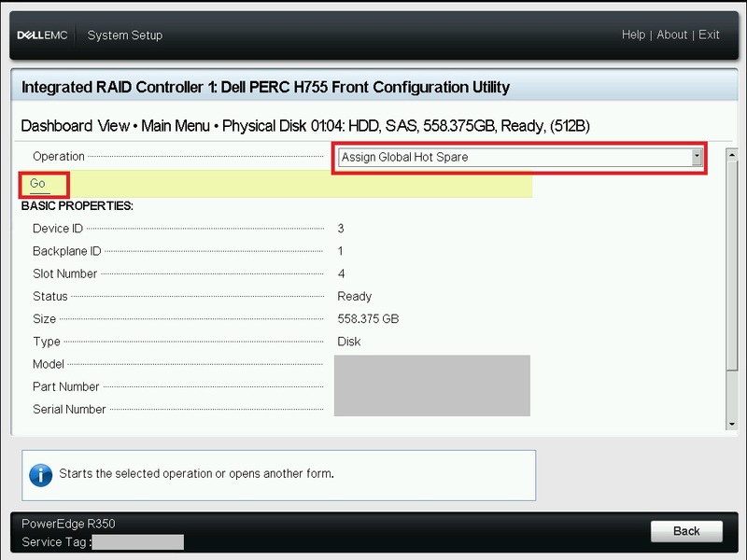Viewport: 747px width, 560px height.
Task: Open the Operation dropdown list
Action: [x=520, y=157]
